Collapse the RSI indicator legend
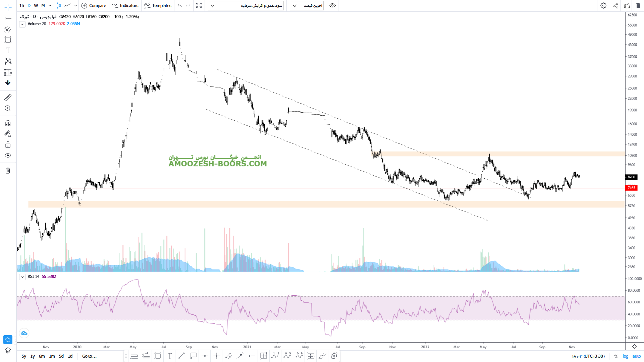Viewport: 644px width, 362px height. 22,277
